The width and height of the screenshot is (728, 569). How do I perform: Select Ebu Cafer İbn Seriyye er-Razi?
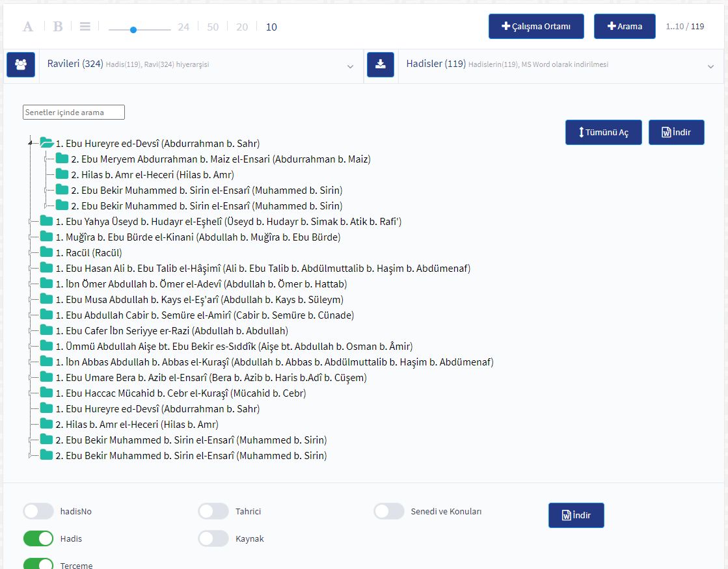[x=172, y=330]
